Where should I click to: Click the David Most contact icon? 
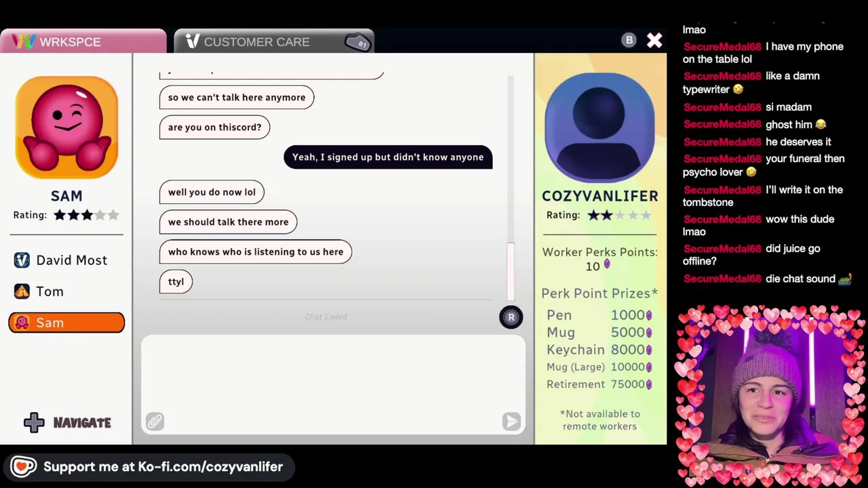22,260
